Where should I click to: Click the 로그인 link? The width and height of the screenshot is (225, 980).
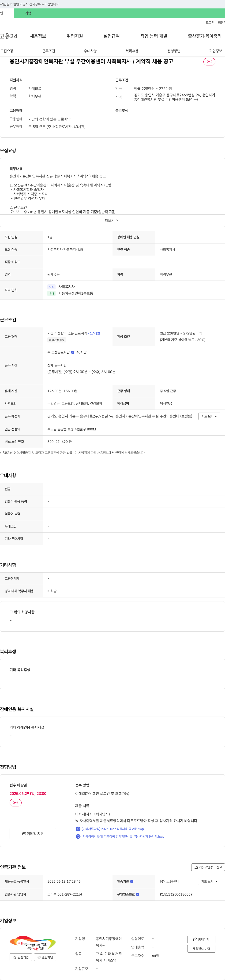[x=210, y=23]
